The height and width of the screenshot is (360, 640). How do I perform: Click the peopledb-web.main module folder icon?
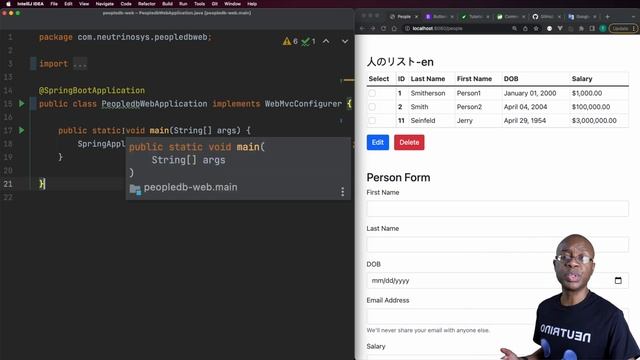coord(135,189)
